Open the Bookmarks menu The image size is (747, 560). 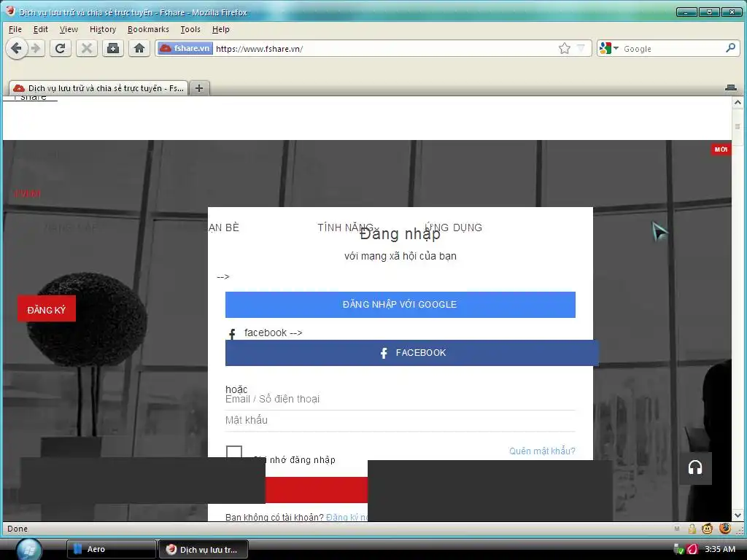pos(148,29)
